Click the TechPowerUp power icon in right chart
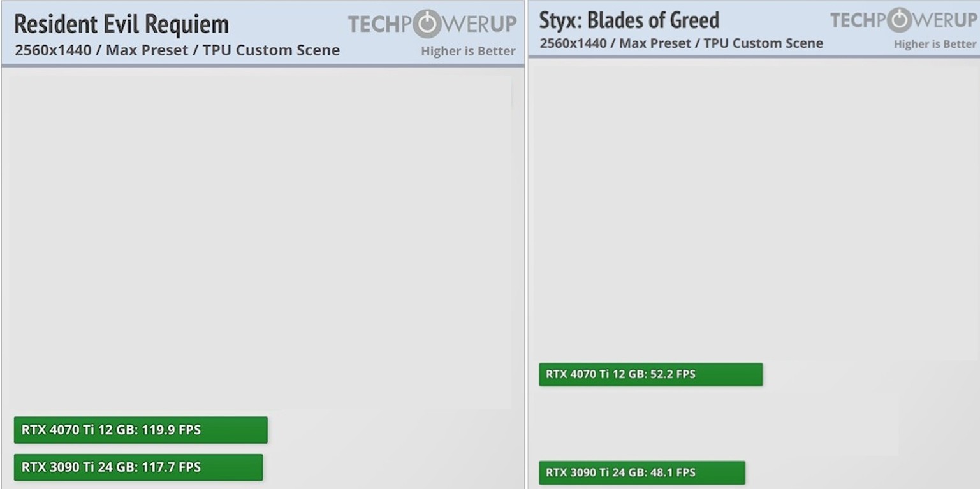 (x=900, y=20)
